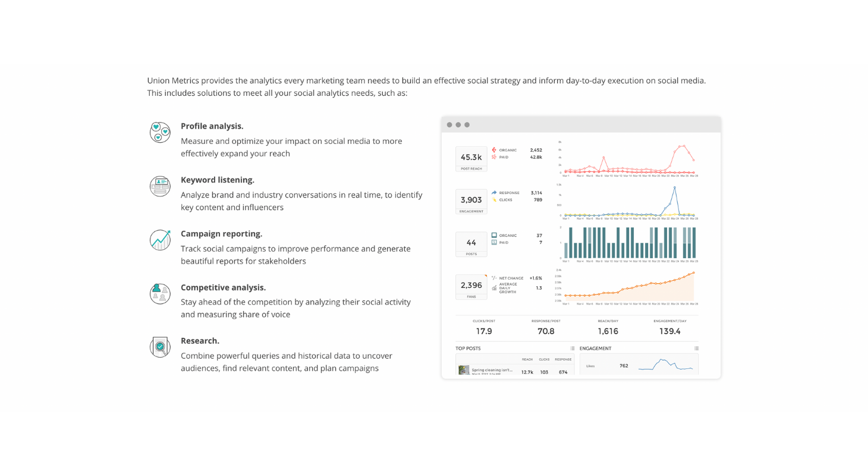Open the Top Posts list menu icon
Image resolution: width=868 pixels, height=476 pixels.
[x=572, y=348]
